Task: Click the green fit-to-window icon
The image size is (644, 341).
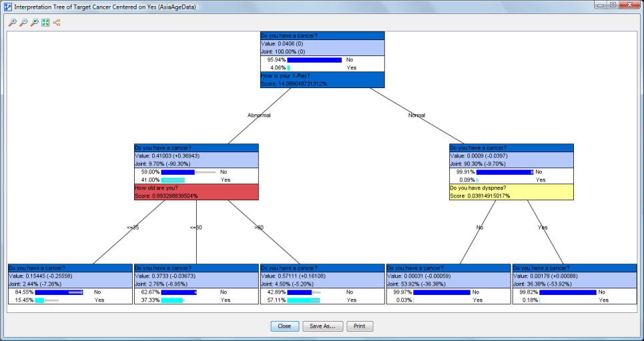Action: click(45, 23)
